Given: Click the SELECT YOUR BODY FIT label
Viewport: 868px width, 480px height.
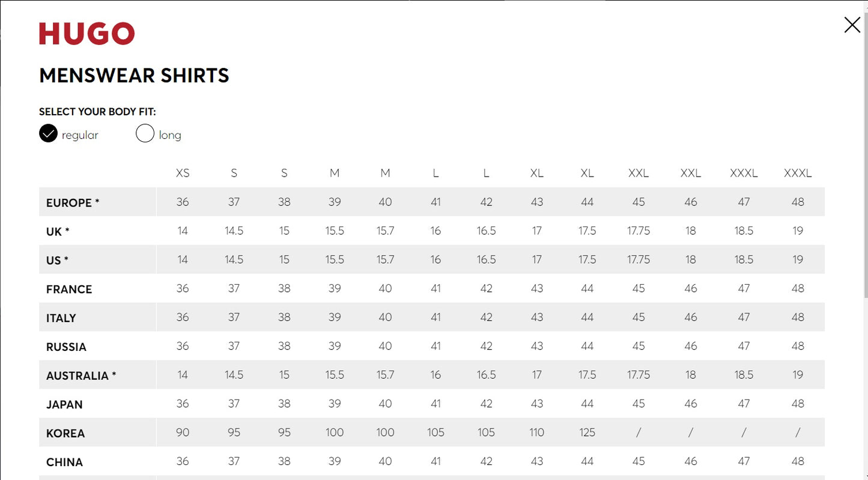Looking at the screenshot, I should 97,112.
